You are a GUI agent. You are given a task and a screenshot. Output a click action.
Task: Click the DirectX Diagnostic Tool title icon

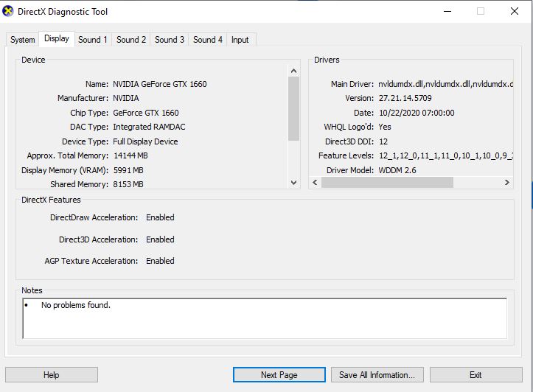coord(7,11)
